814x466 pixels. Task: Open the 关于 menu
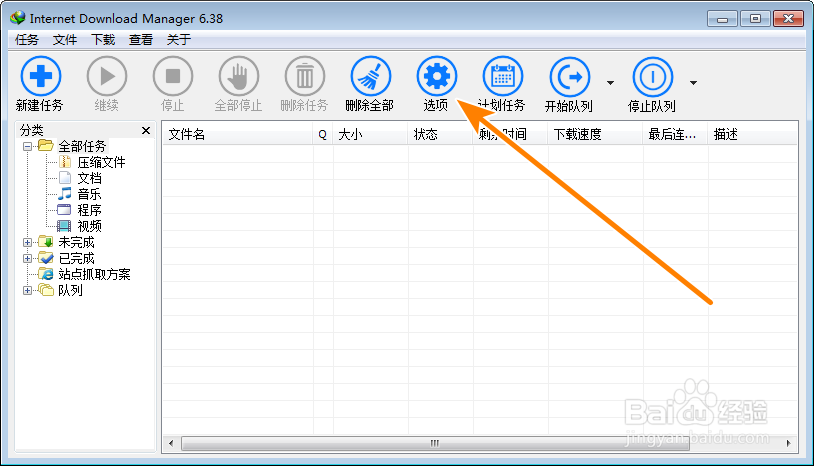point(179,40)
